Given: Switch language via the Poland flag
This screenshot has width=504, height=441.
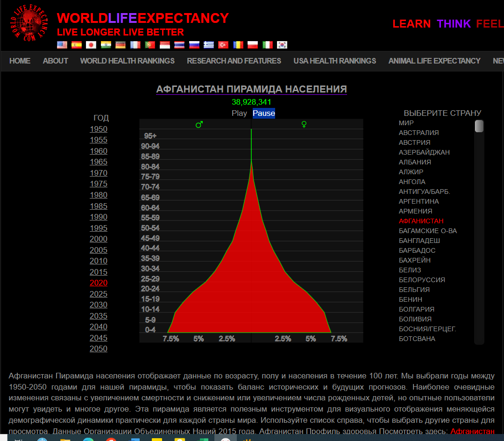Looking at the screenshot, I should [x=253, y=45].
